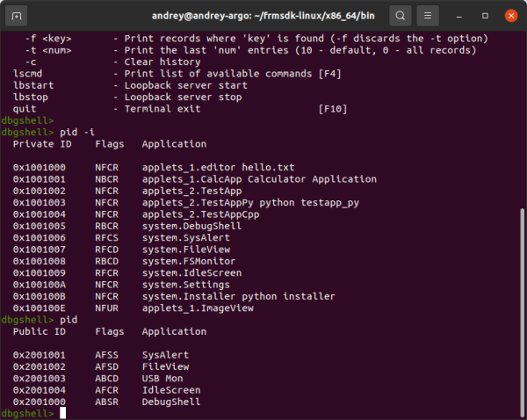Click the blinking cursor at the last dbgshell prompt
The height and width of the screenshot is (420, 527).
coord(63,413)
